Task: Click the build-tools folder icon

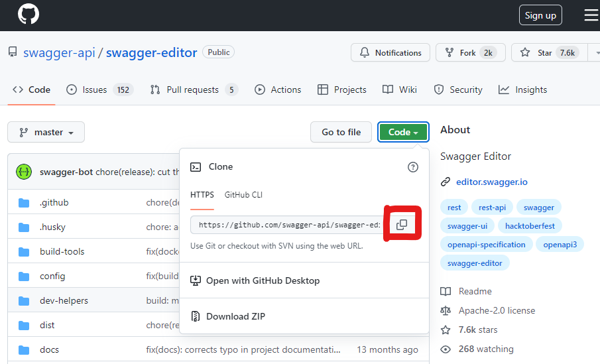Action: (x=24, y=251)
